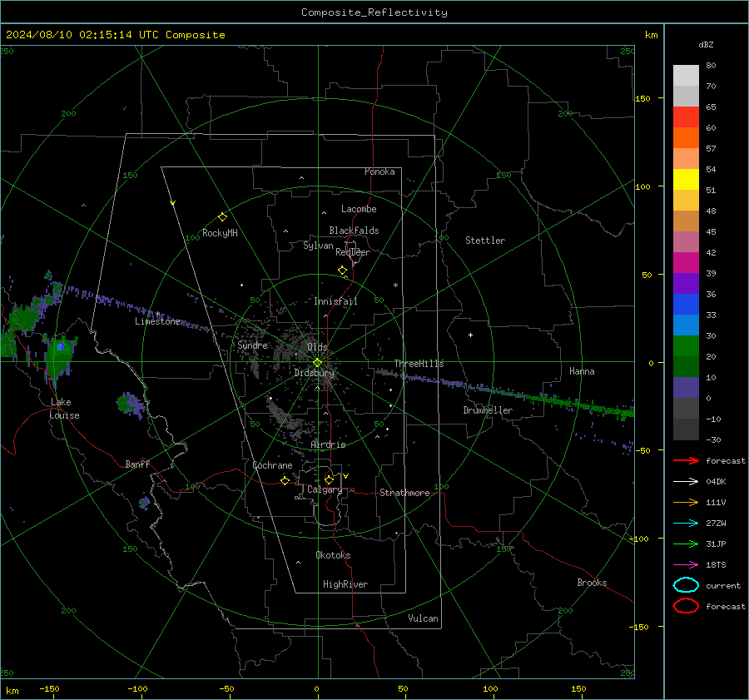Click the dBZ scale heading
The width and height of the screenshot is (749, 700).
pos(706,44)
